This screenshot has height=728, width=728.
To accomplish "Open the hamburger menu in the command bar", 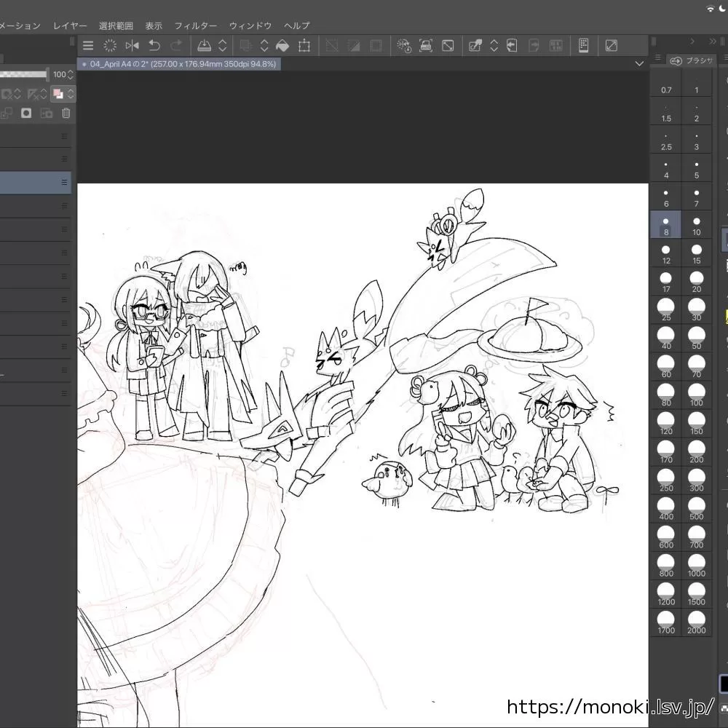I will (88, 46).
